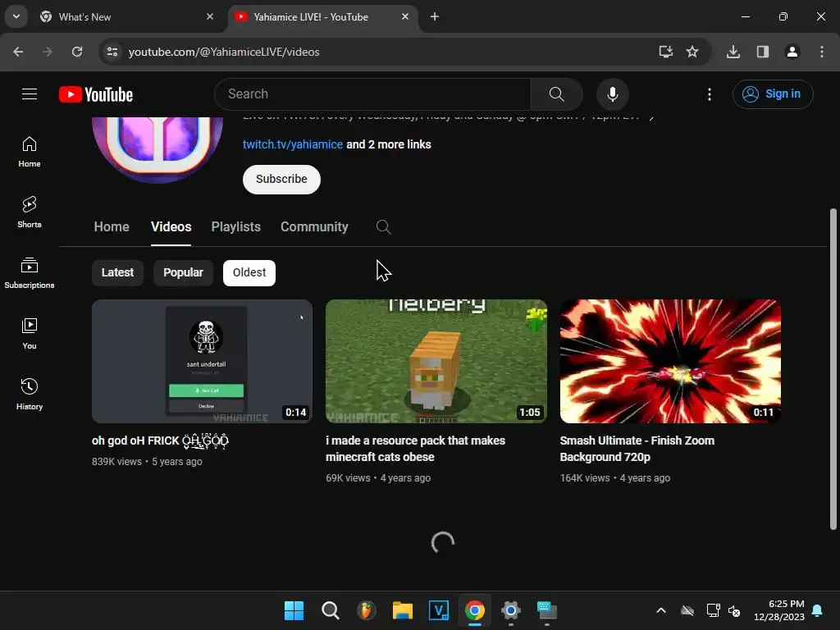This screenshot has height=630, width=840.
Task: Select the Videos tab
Action: click(x=171, y=226)
